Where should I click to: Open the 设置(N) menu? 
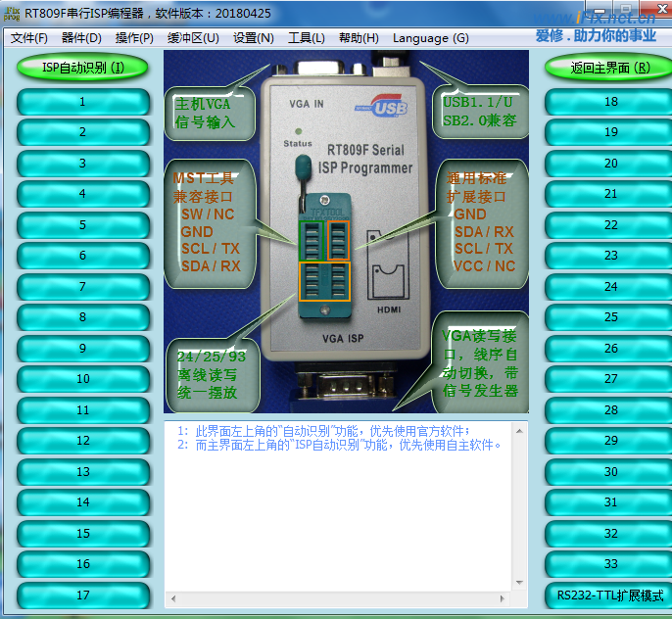(254, 38)
